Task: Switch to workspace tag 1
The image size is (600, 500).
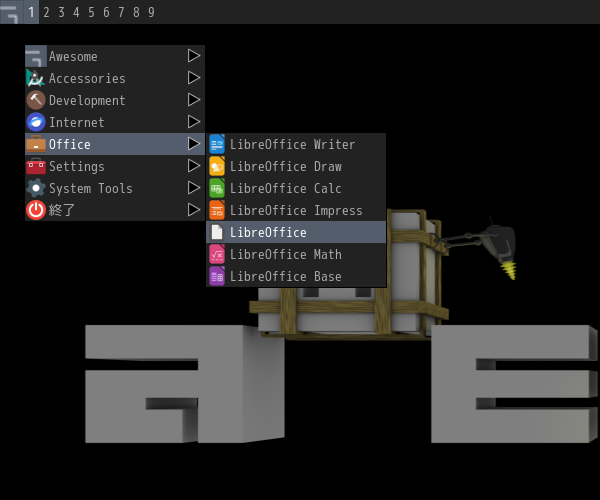Action: [31, 12]
